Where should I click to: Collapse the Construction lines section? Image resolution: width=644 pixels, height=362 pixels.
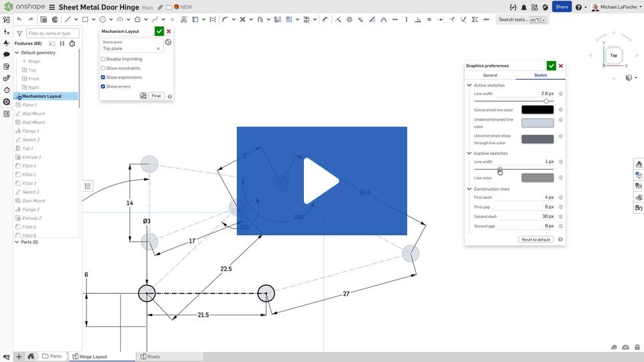469,189
